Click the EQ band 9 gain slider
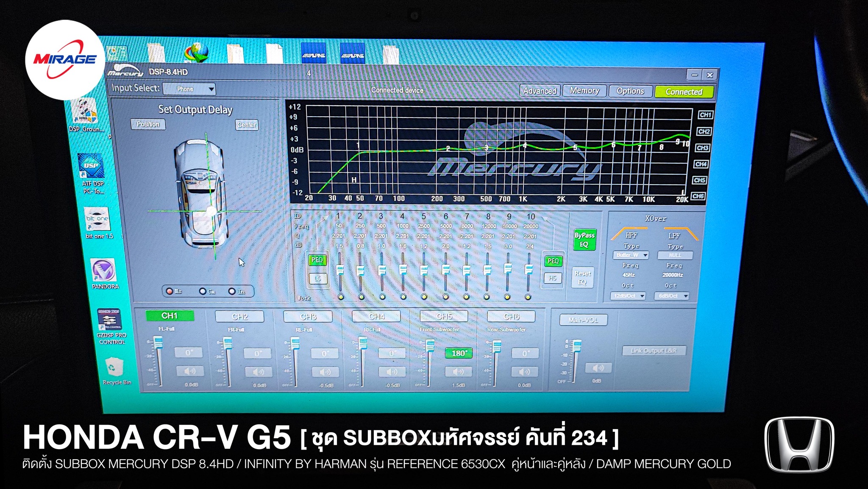 tap(507, 268)
